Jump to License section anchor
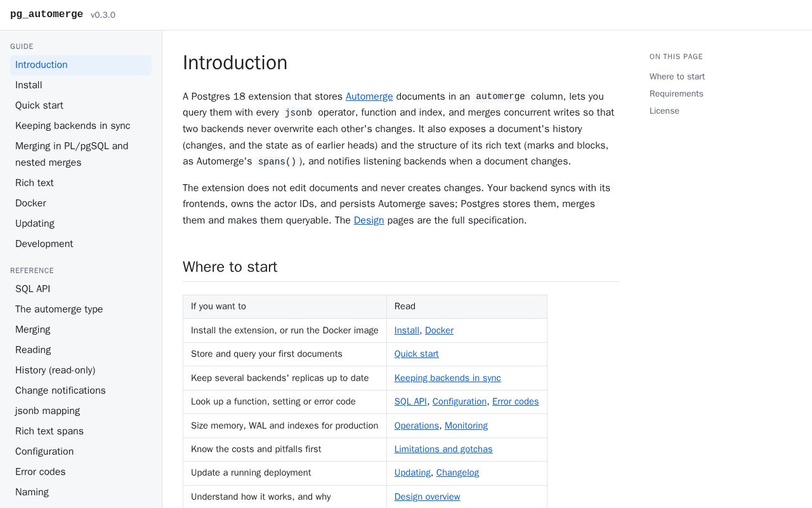 (x=664, y=110)
